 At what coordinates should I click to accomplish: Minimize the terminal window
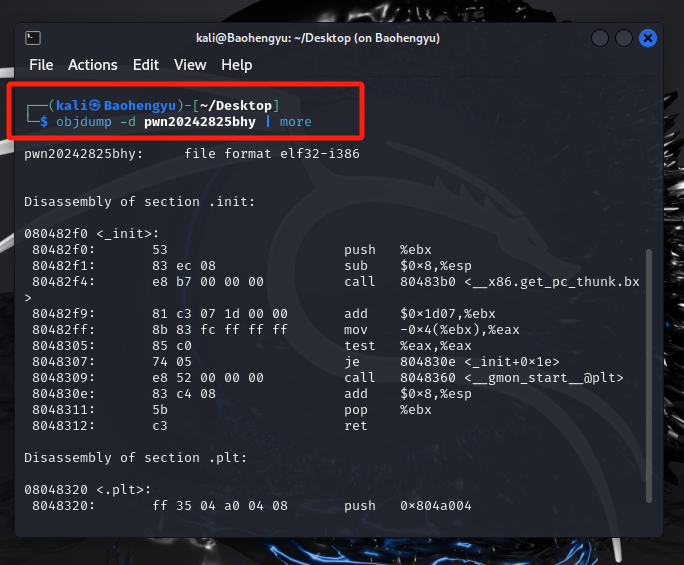(x=600, y=38)
